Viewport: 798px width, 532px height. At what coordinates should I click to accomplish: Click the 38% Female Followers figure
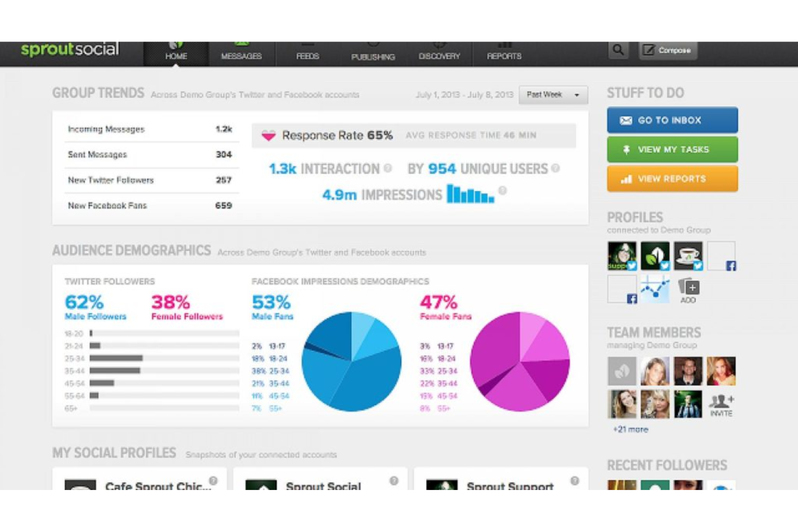pyautogui.click(x=187, y=307)
